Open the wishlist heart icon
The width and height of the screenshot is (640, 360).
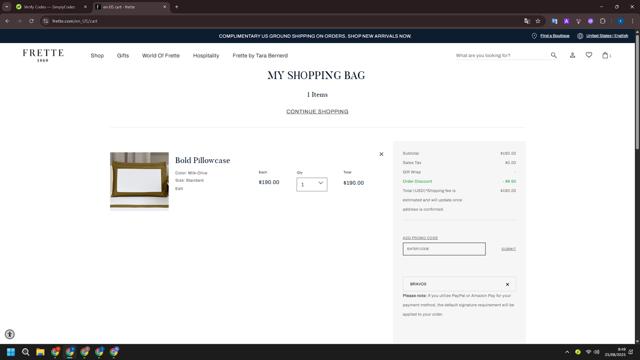[x=589, y=55]
